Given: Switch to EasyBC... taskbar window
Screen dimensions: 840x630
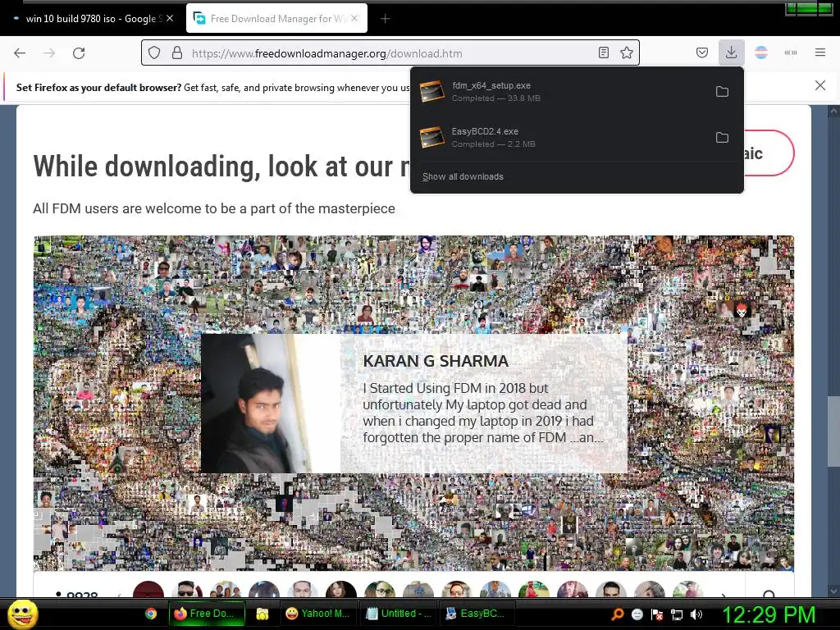Looking at the screenshot, I should 477,614.
